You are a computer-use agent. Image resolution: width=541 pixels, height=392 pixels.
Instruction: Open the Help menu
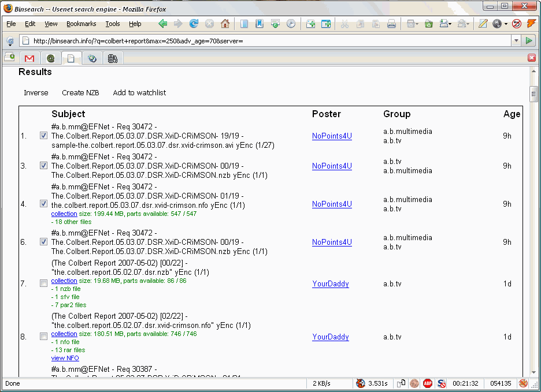click(x=135, y=24)
